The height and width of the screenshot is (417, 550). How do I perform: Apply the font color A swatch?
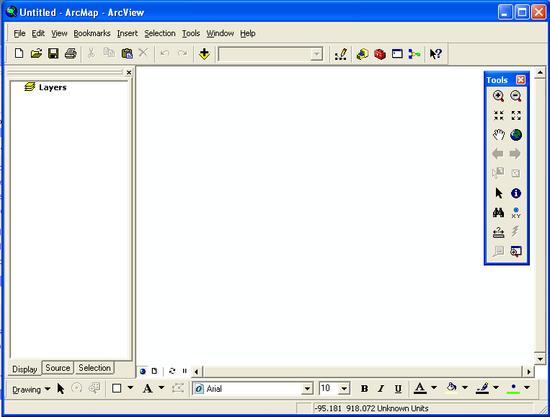click(420, 388)
